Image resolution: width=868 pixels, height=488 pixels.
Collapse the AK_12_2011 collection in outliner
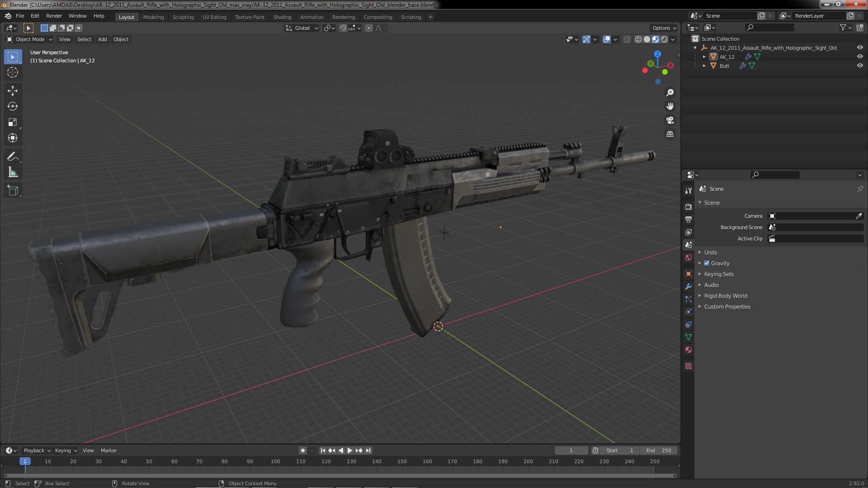tap(695, 47)
